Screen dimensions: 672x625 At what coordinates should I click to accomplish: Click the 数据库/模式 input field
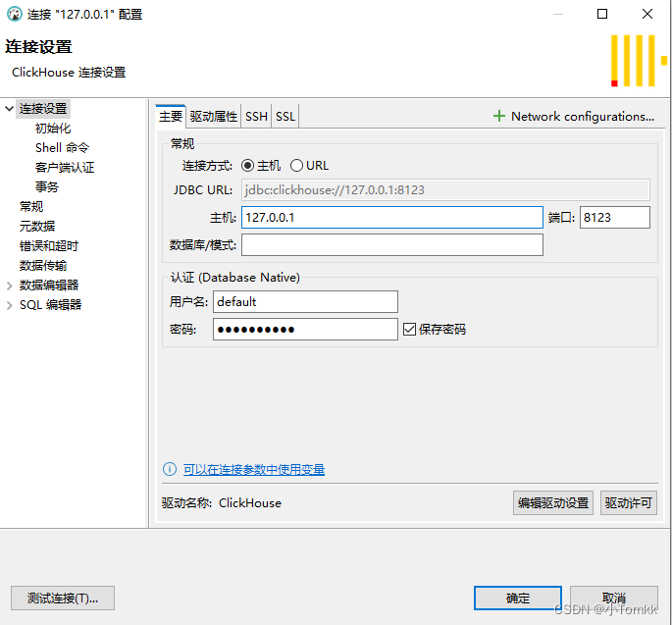[x=392, y=244]
